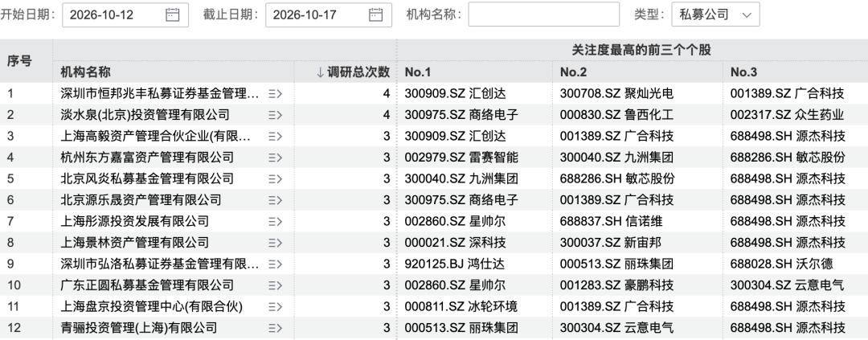Click stock 300708.SZ 聚灿光电
The width and height of the screenshot is (868, 340).
tap(616, 94)
